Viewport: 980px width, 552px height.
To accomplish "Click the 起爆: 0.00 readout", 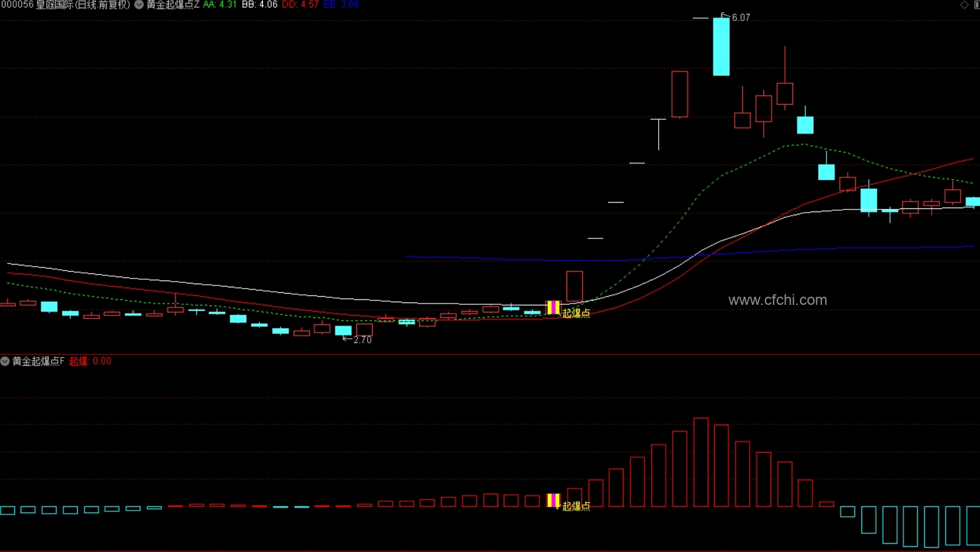I will (x=90, y=361).
